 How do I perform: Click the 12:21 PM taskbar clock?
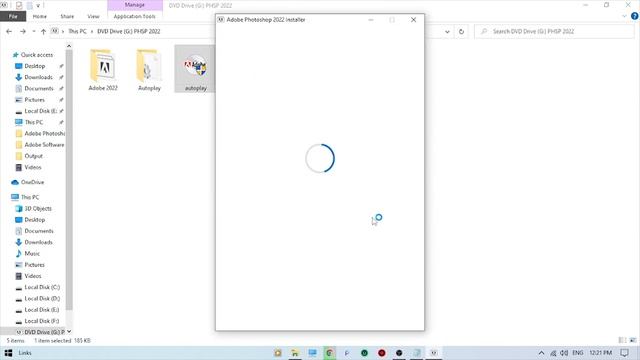pos(600,353)
